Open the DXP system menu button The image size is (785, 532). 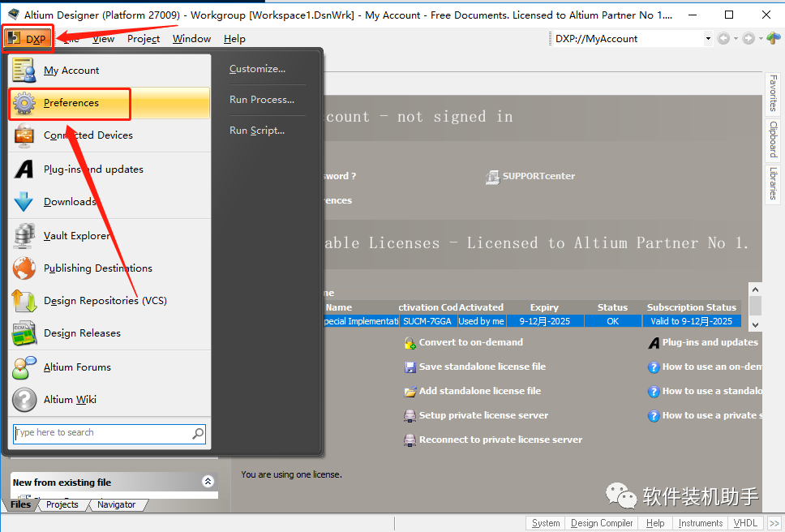[28, 39]
